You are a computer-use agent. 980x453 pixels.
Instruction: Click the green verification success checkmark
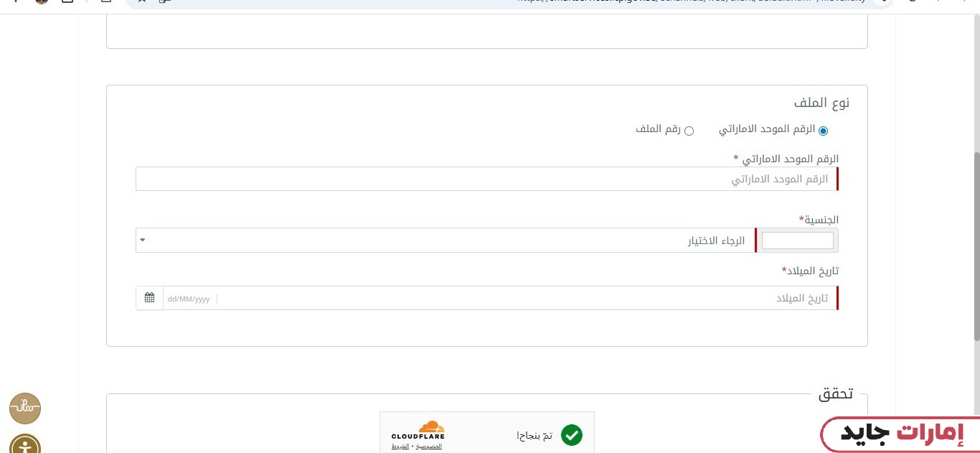pos(571,435)
